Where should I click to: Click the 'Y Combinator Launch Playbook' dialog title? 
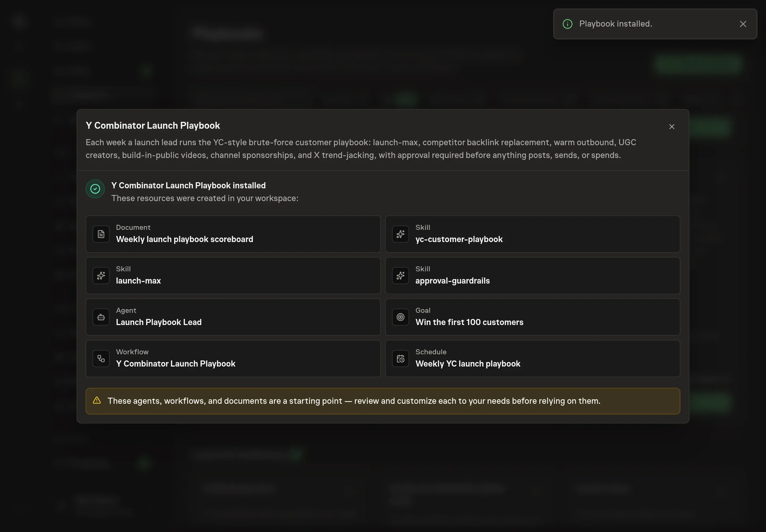coord(153,126)
